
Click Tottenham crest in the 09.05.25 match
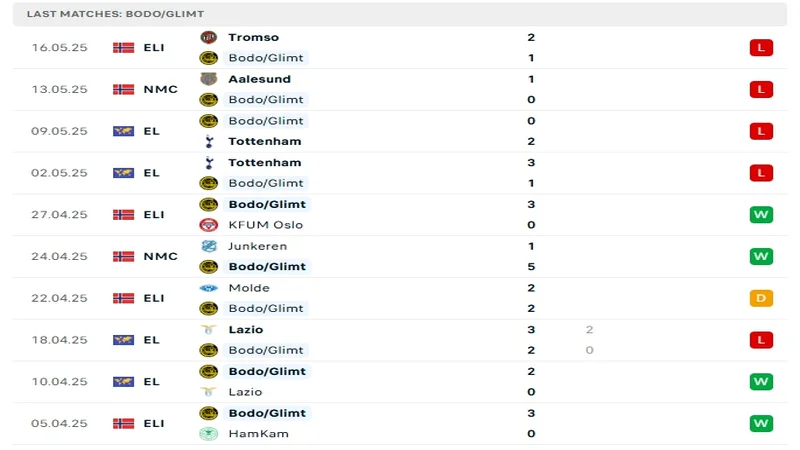click(x=208, y=141)
